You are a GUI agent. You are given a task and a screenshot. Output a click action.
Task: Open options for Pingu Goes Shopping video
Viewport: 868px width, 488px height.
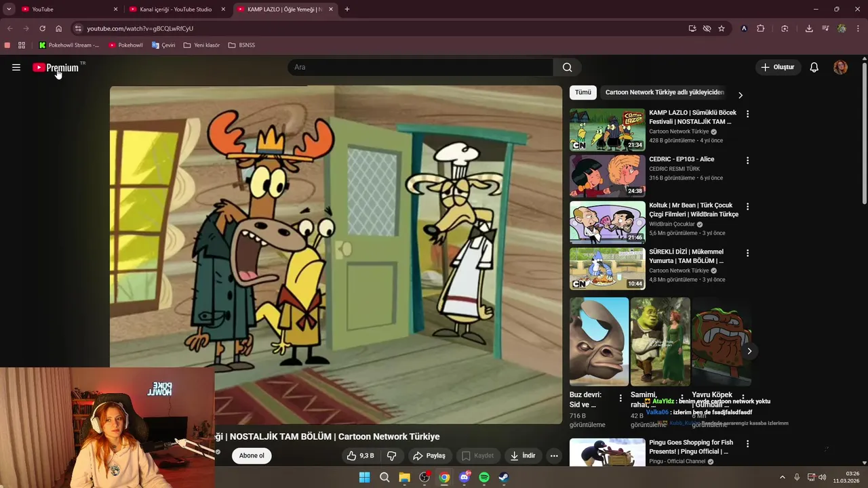(x=747, y=444)
